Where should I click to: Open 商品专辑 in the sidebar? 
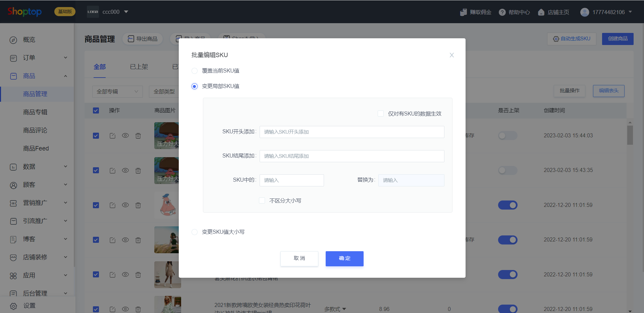tap(35, 112)
